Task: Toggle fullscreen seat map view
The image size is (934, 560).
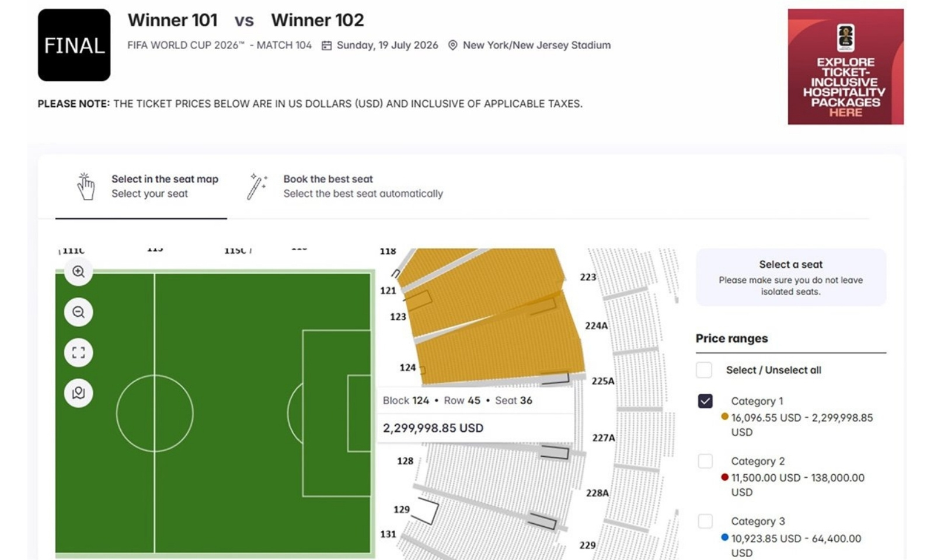Action: (x=78, y=352)
